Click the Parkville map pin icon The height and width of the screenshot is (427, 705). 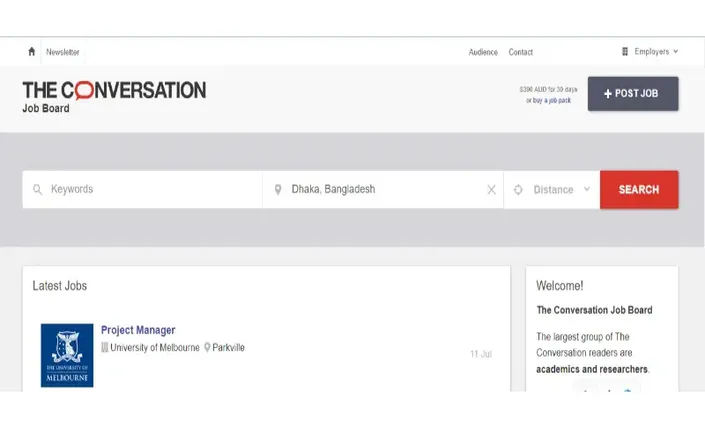click(207, 347)
